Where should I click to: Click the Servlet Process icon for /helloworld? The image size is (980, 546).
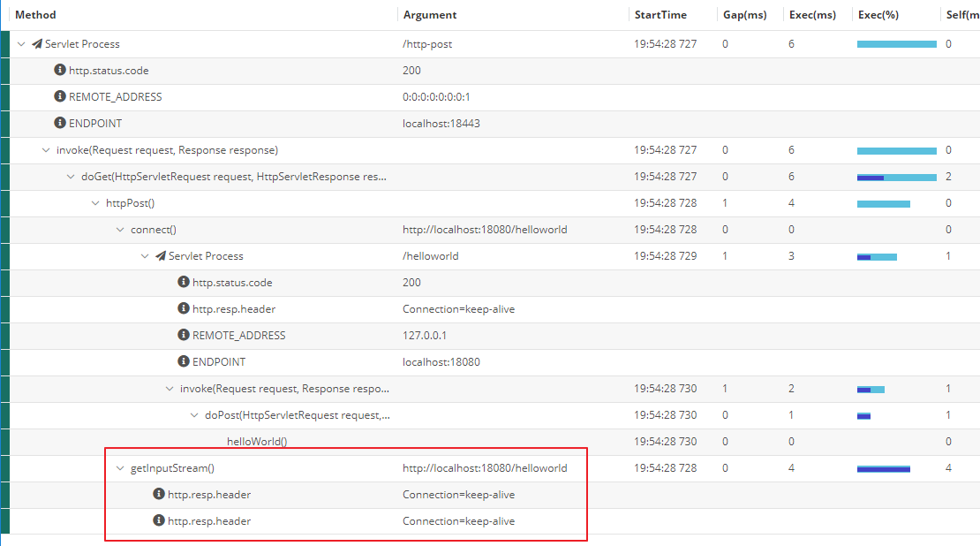pyautogui.click(x=161, y=256)
